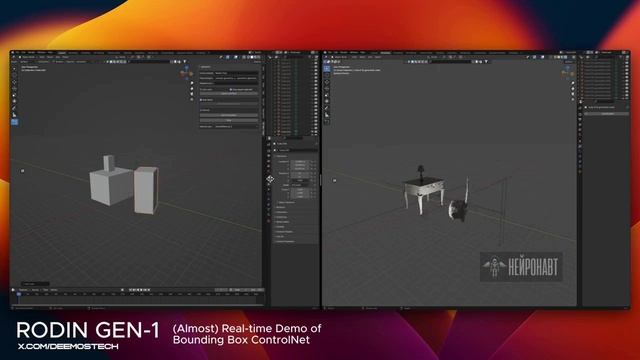Toggle auto-keying record dot in timeline
The image size is (640, 360).
pyautogui.click(x=122, y=290)
